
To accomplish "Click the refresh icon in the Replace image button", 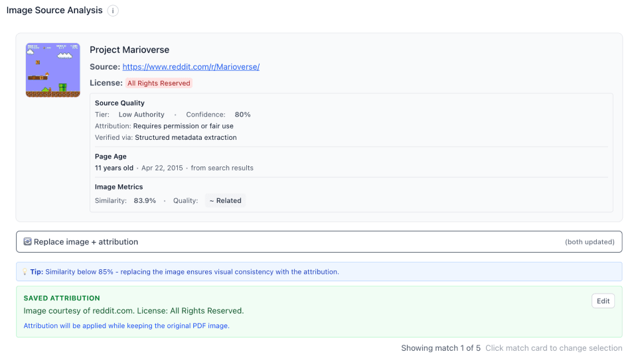I will click(x=27, y=242).
